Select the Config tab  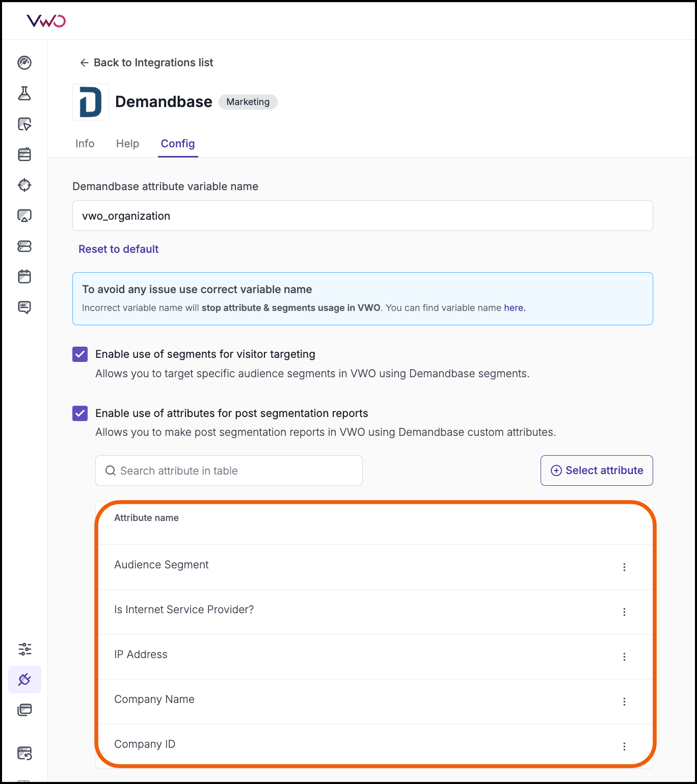(x=178, y=144)
